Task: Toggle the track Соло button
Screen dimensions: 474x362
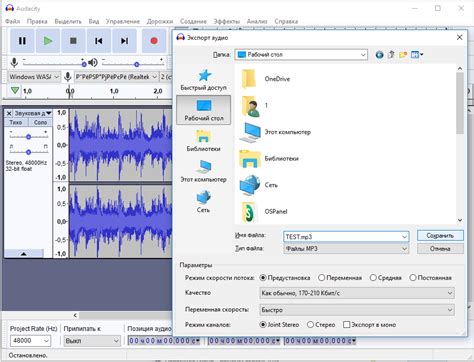Action: coord(40,122)
